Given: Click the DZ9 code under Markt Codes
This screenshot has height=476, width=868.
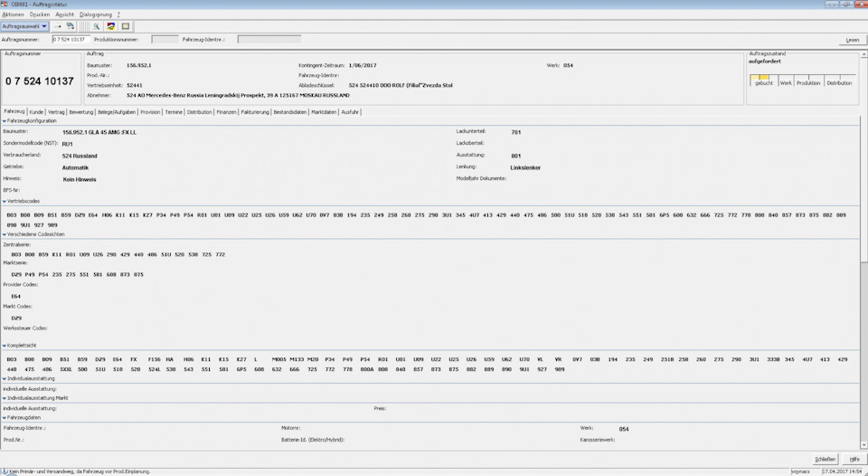Looking at the screenshot, I should click(x=16, y=318).
